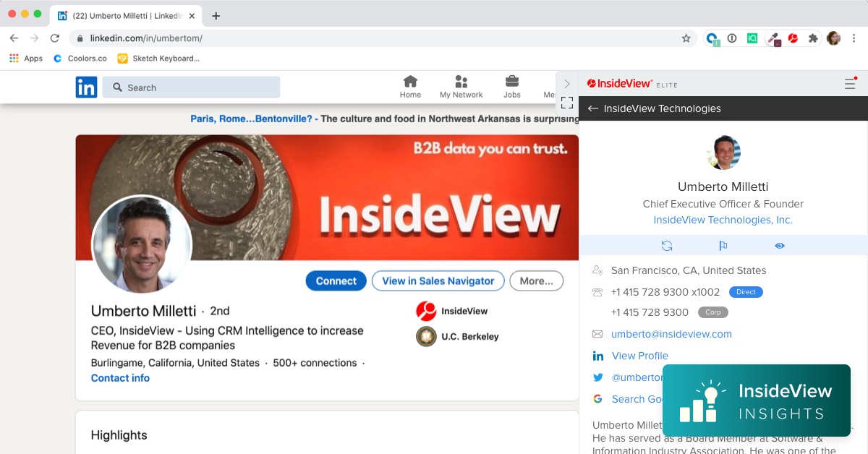Click the Connect button on the profile
868x454 pixels.
pos(336,281)
